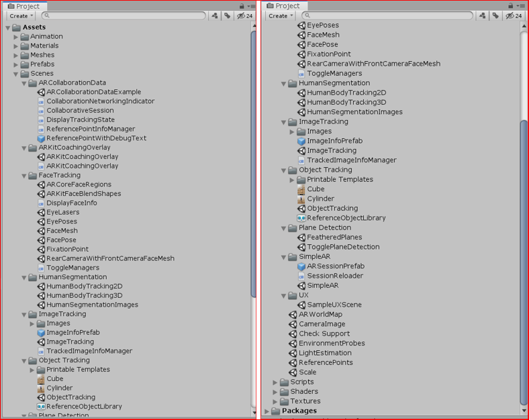Select the LightEstimation scene icon
This screenshot has width=529, height=420.
pos(293,353)
